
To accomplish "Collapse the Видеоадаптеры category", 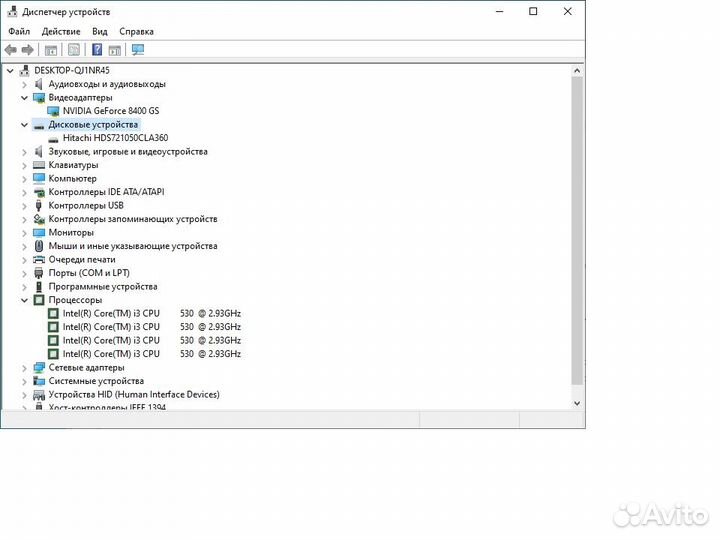I will [x=25, y=98].
